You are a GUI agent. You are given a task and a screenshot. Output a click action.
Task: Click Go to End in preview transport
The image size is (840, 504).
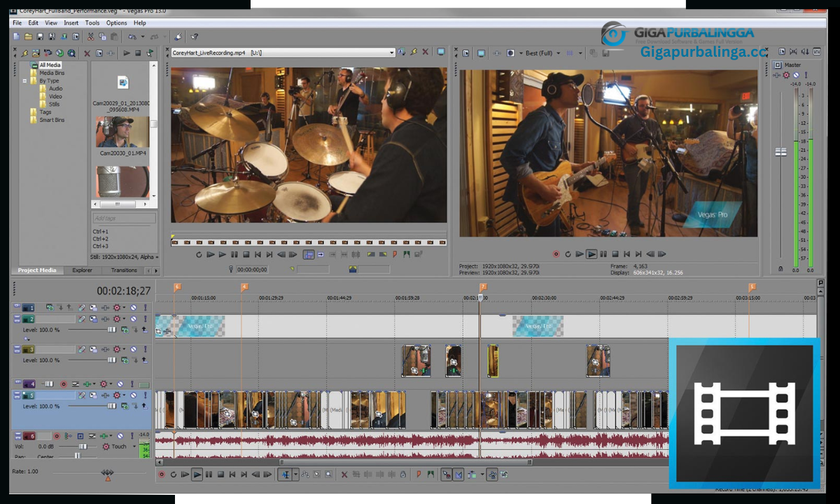coord(638,254)
